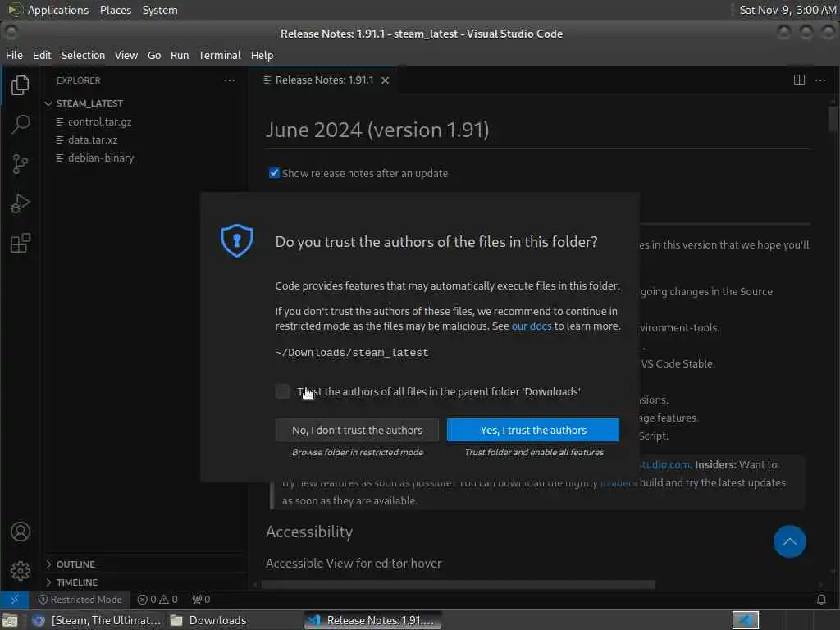Image resolution: width=840 pixels, height=630 pixels.
Task: Open the Terminal menu
Action: tap(220, 55)
